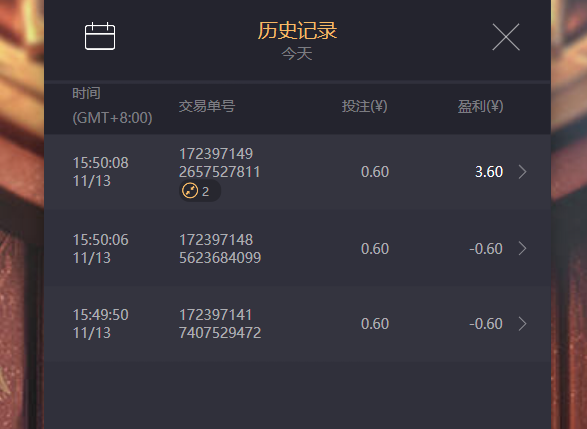
Task: Click the 15:50:06 11/13 timestamp
Action: [100, 249]
